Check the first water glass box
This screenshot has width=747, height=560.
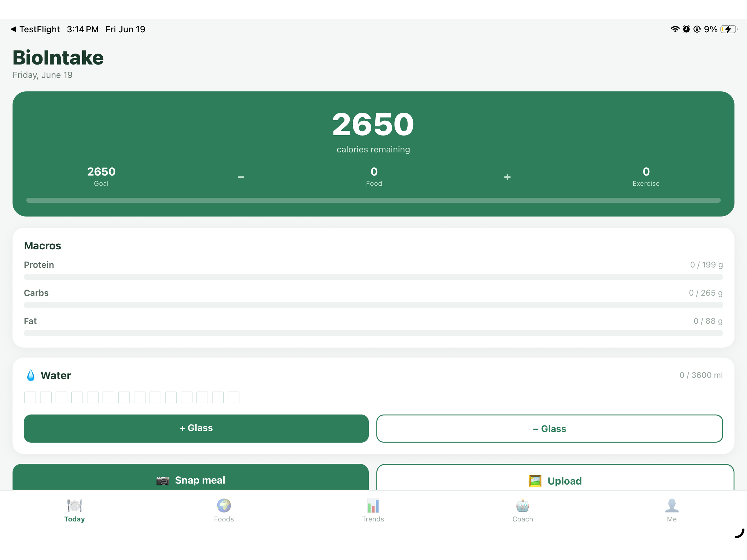pyautogui.click(x=30, y=397)
